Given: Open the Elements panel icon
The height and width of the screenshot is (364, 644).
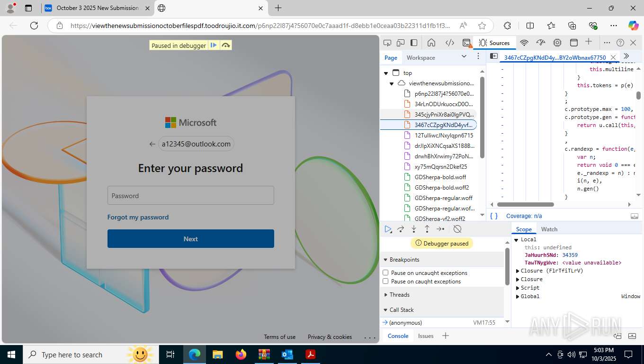Looking at the screenshot, I should coord(450,43).
